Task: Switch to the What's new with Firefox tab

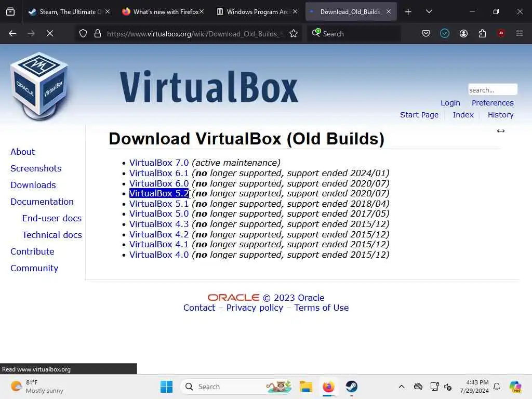Action: click(163, 12)
